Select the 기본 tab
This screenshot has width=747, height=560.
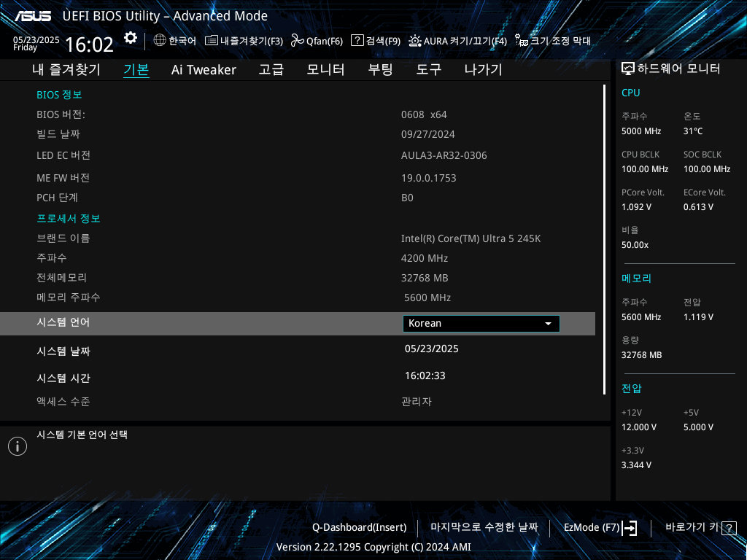tap(136, 69)
